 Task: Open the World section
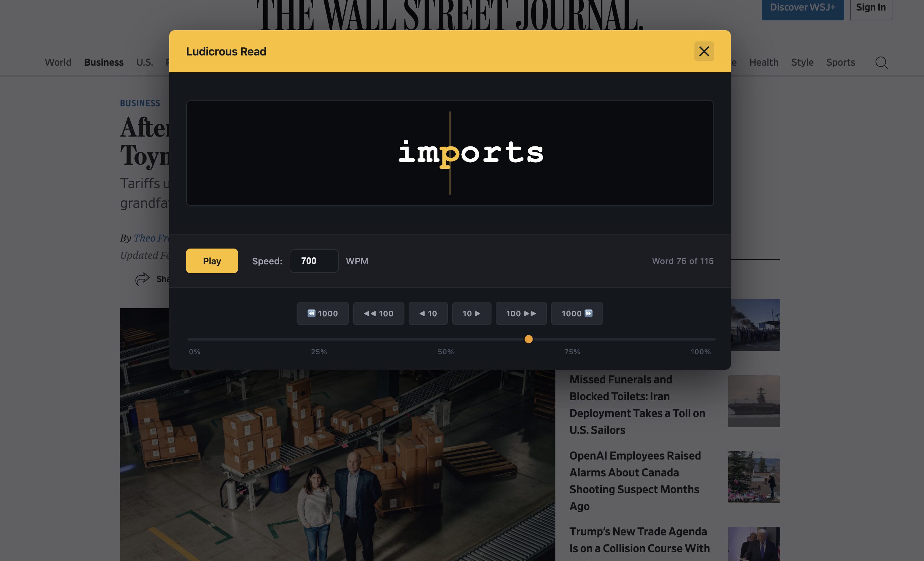tap(58, 62)
